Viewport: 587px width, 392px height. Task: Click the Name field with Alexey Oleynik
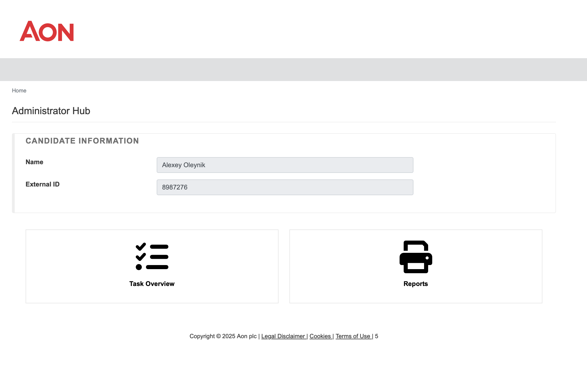285,165
